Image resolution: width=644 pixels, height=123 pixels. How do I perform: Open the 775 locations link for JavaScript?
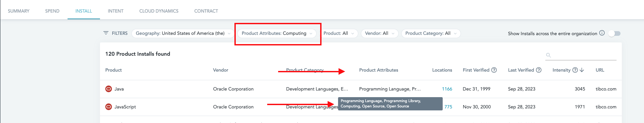coord(448,107)
